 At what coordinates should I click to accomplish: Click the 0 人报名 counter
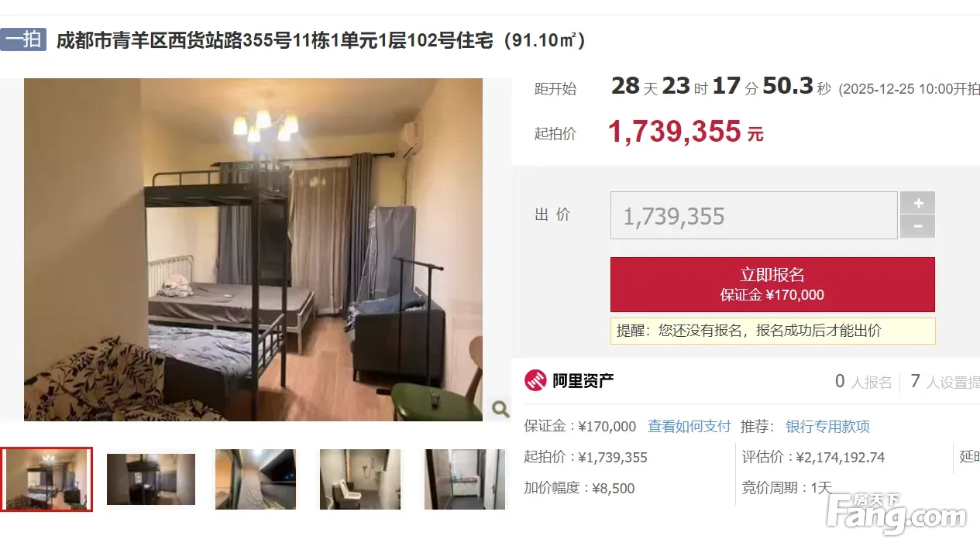tap(863, 381)
